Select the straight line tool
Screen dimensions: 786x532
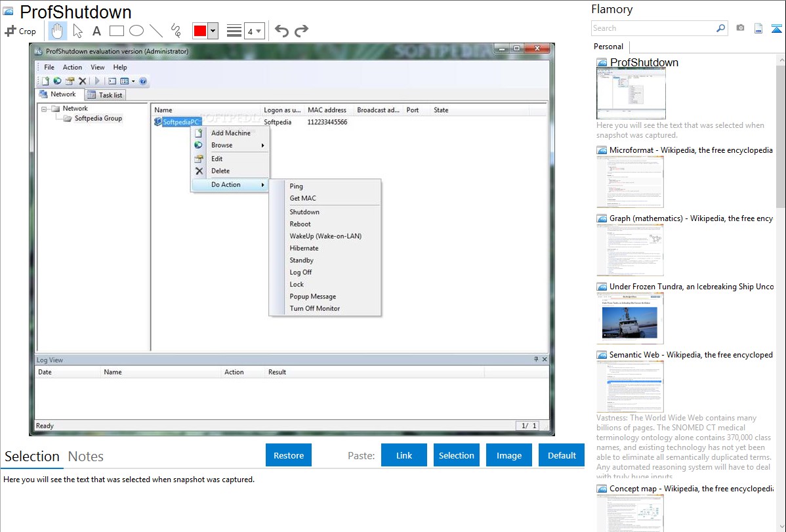(156, 31)
